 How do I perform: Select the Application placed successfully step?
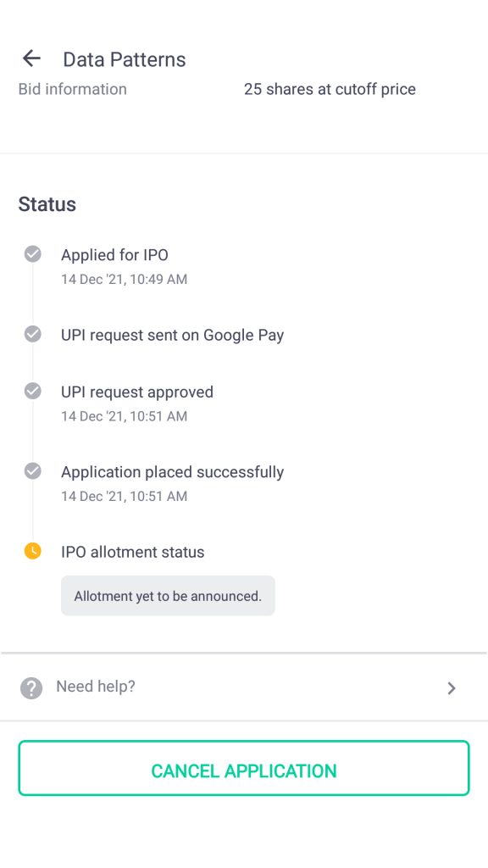172,471
